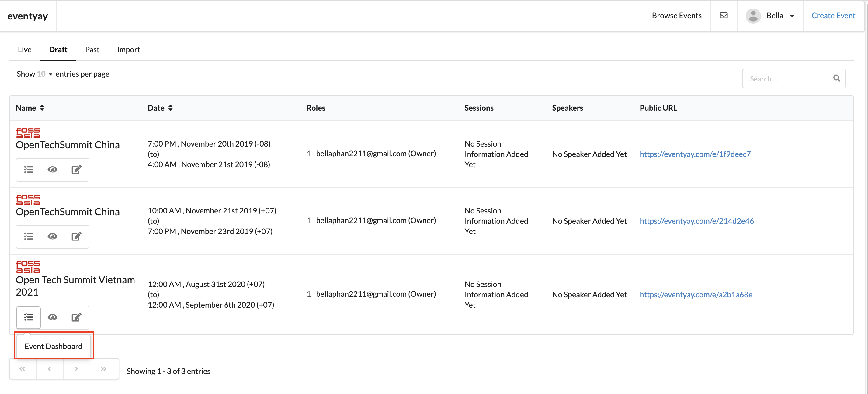This screenshot has height=394, width=868.
Task: Switch to the Live tab
Action: [25, 50]
